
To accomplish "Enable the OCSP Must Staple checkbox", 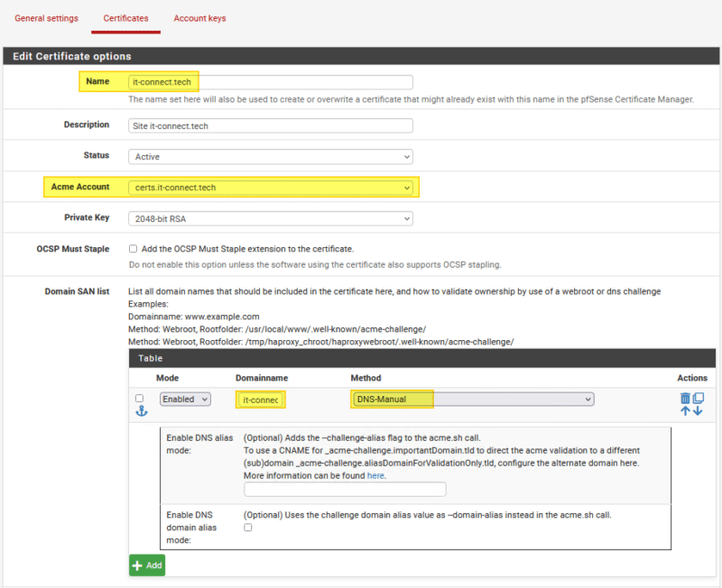I will (134, 249).
